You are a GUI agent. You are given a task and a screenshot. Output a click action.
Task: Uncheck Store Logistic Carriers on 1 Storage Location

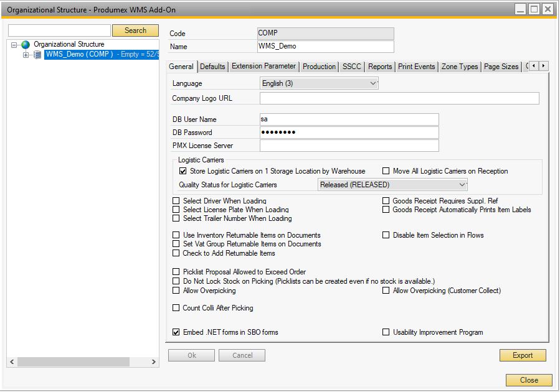click(x=183, y=171)
